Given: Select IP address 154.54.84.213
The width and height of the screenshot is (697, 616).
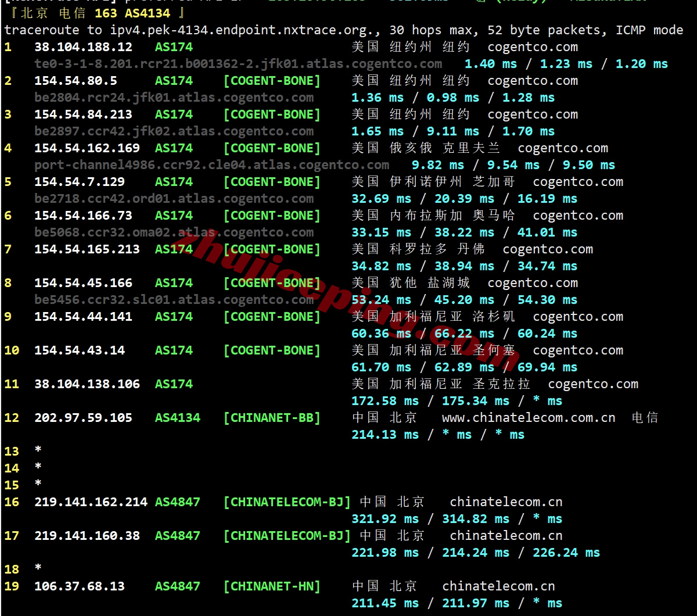Looking at the screenshot, I should point(83,114).
